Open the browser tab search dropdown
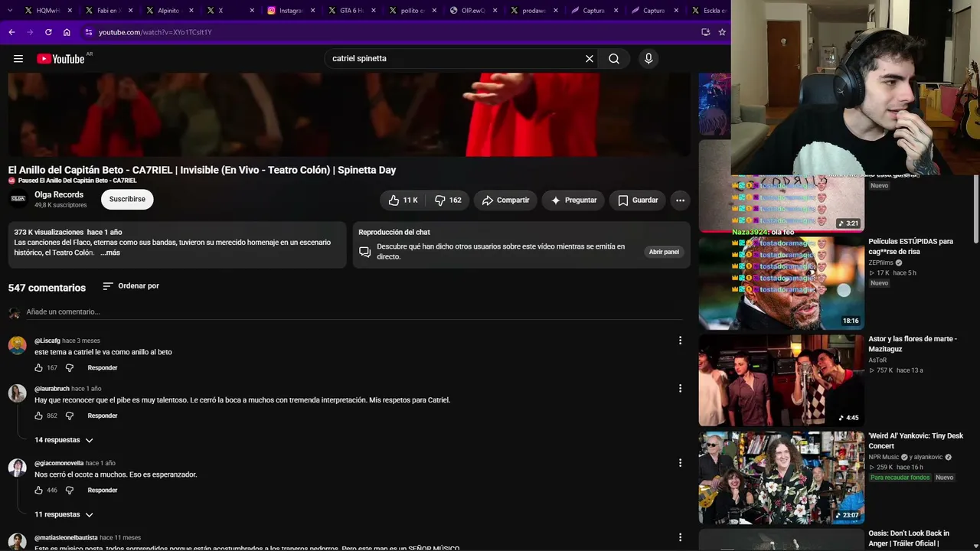This screenshot has width=980, height=551. 11,11
